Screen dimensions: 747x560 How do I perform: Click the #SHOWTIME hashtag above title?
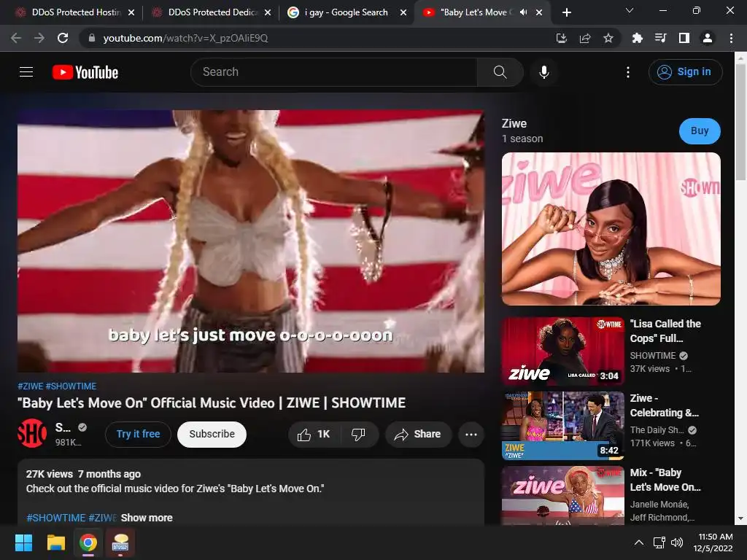[x=71, y=386]
